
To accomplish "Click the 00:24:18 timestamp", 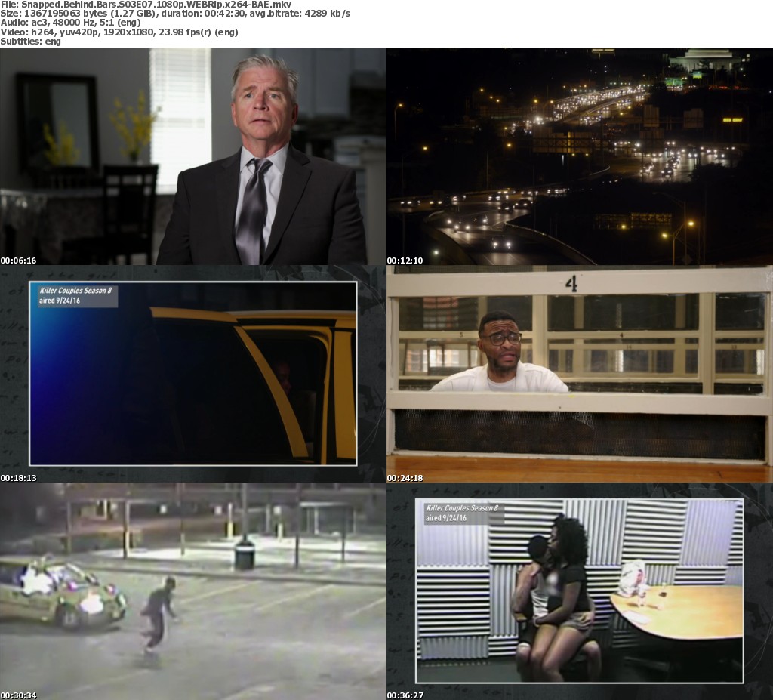I will (405, 478).
